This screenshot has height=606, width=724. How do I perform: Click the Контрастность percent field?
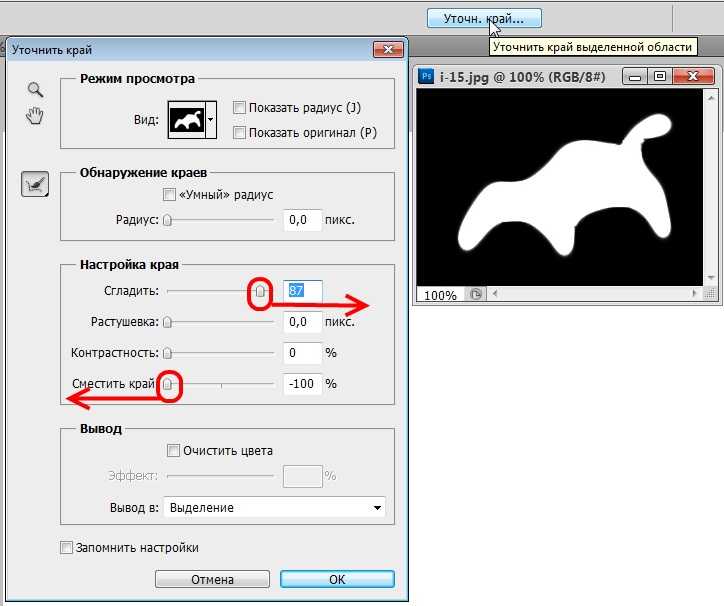click(302, 353)
